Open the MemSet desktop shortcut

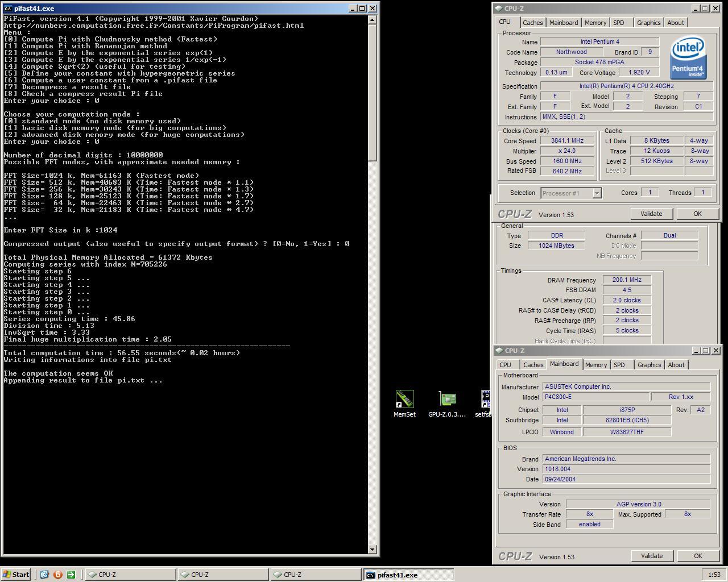pos(404,404)
